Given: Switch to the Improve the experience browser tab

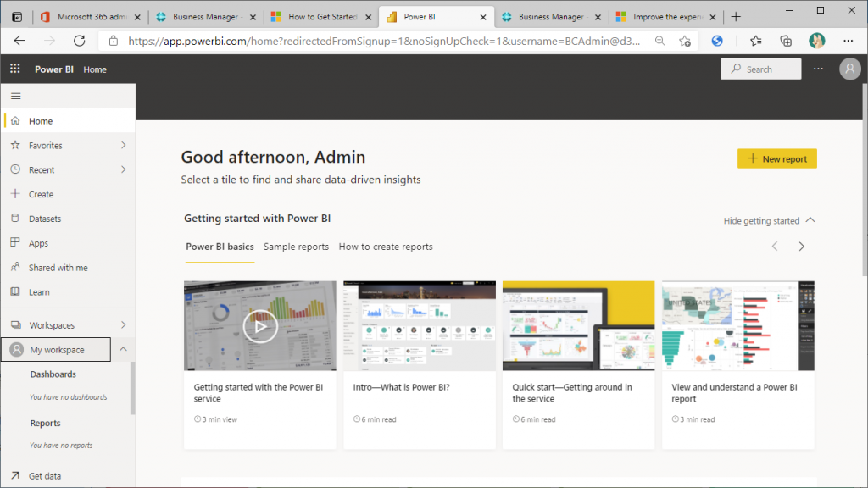Looking at the screenshot, I should pos(666,17).
